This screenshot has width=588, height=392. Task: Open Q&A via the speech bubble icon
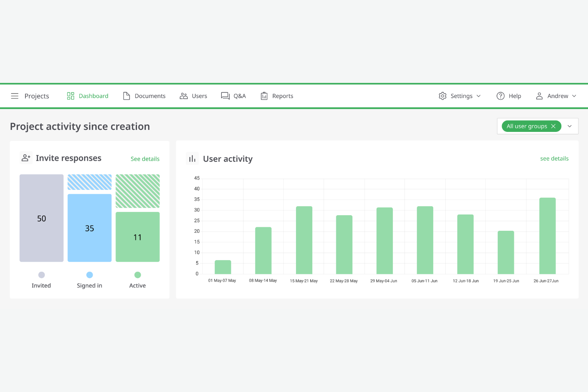[225, 96]
